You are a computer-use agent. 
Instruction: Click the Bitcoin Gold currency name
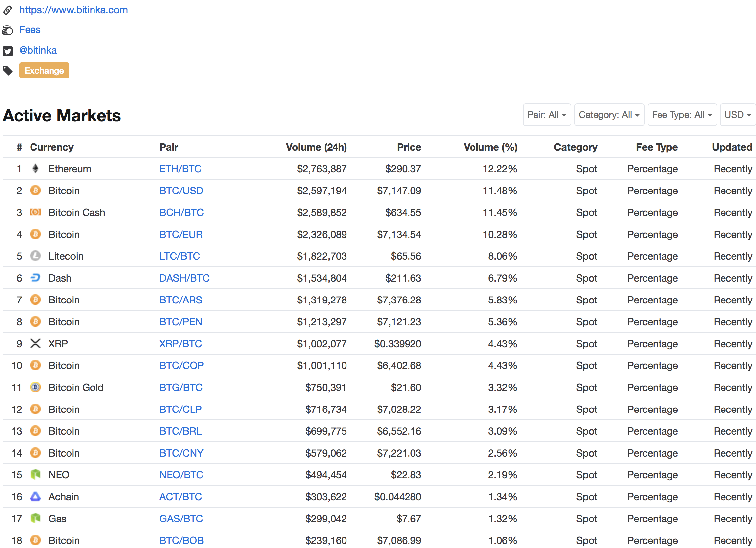76,388
